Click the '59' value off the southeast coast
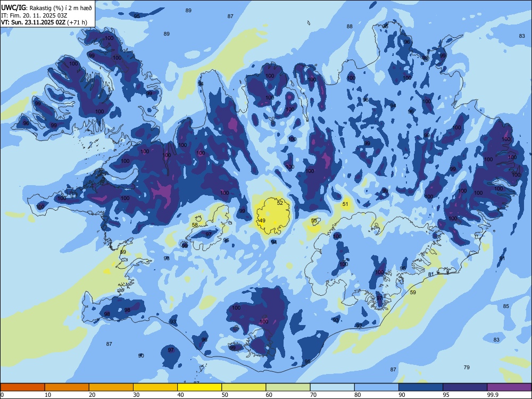Viewport: 532px width, 399px height. click(413, 292)
